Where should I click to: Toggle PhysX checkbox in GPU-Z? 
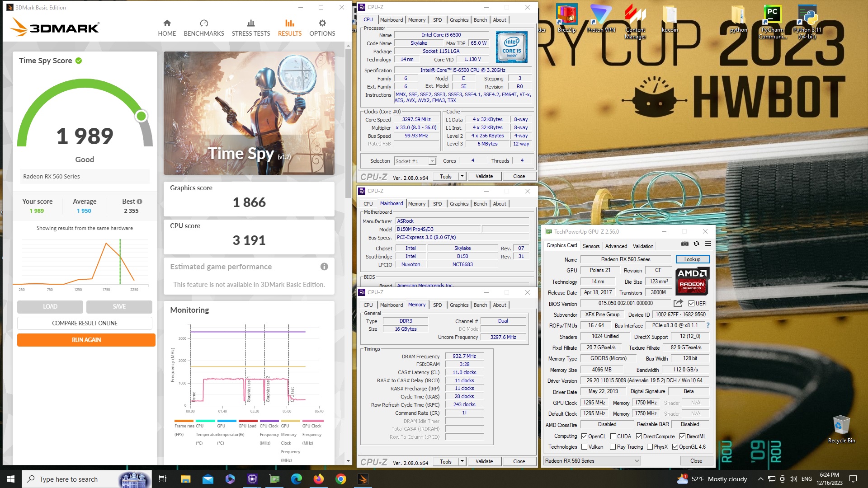pyautogui.click(x=650, y=446)
